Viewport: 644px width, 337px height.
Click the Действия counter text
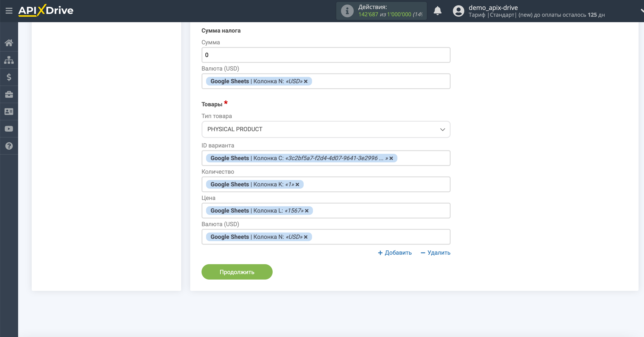point(372,7)
